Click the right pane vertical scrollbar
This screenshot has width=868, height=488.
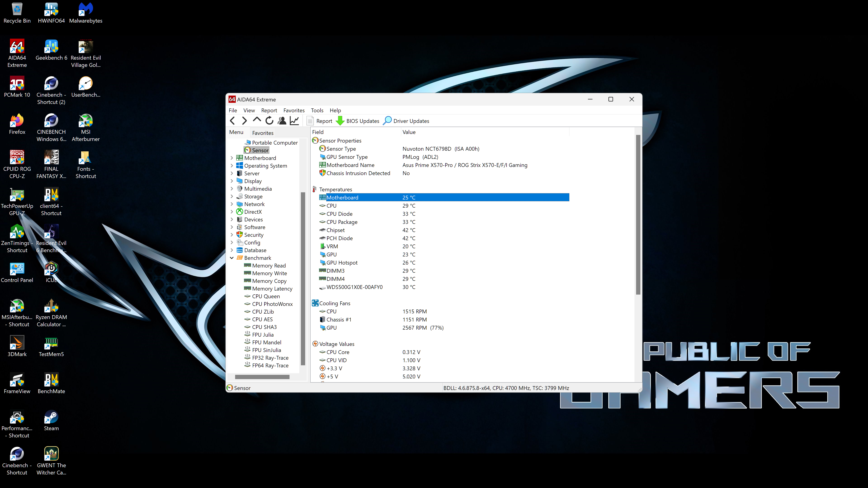(x=638, y=215)
